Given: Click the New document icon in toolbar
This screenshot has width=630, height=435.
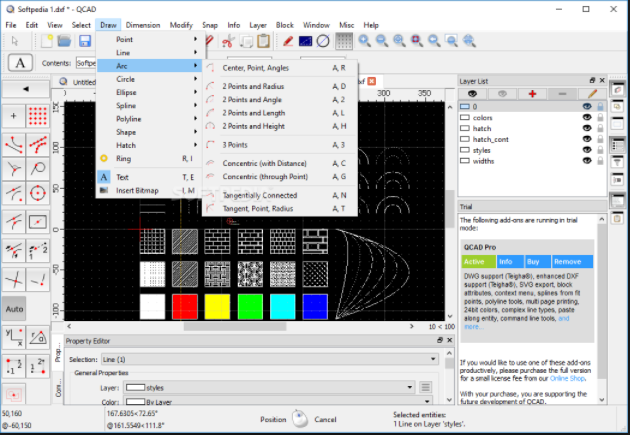Looking at the screenshot, I should (x=47, y=41).
